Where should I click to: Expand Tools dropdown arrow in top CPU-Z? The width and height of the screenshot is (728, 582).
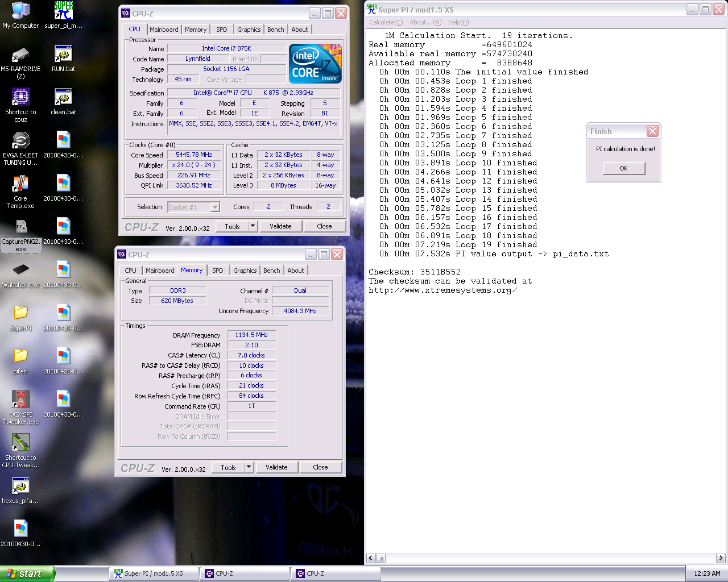pos(253,226)
